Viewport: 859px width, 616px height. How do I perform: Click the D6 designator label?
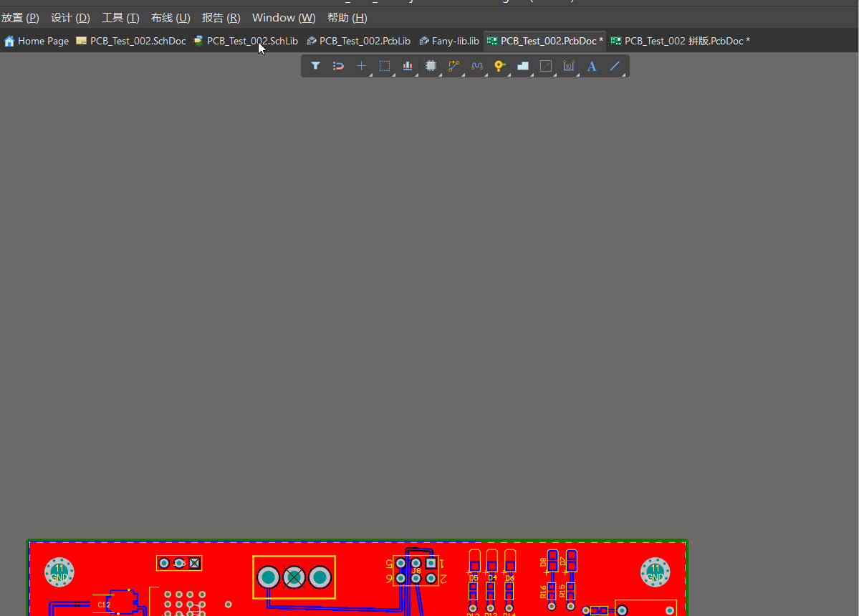[x=510, y=578]
